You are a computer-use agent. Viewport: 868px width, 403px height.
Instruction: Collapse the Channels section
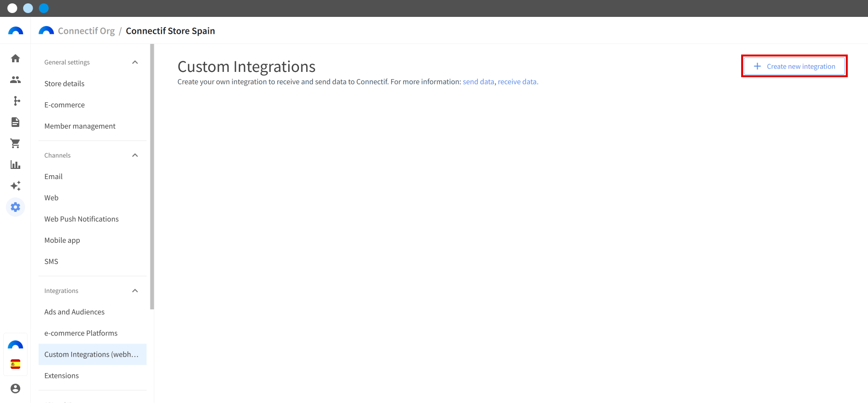pos(135,155)
